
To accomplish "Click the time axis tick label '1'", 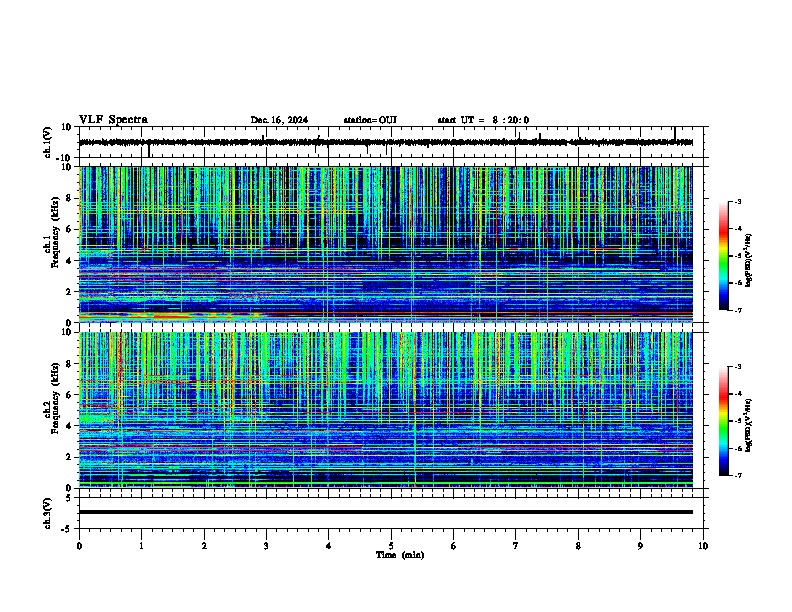I will (x=141, y=546).
